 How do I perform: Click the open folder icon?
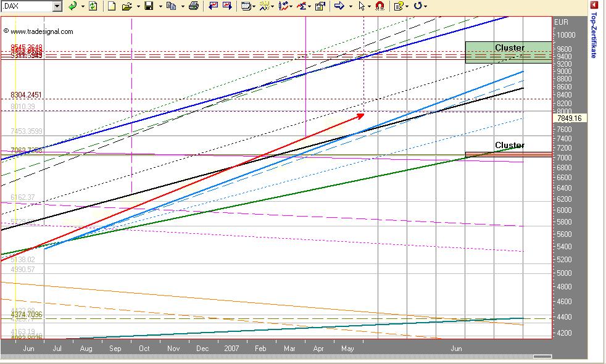[x=127, y=6]
